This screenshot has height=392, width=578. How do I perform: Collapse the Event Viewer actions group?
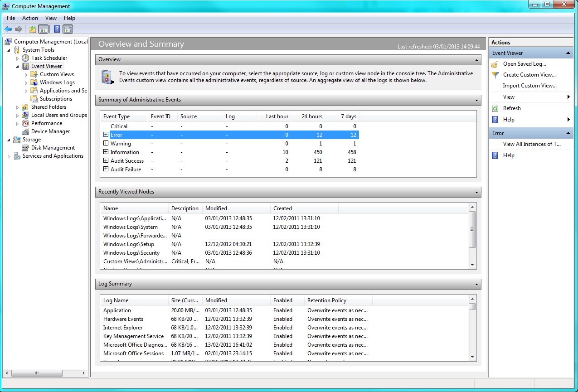(x=568, y=53)
